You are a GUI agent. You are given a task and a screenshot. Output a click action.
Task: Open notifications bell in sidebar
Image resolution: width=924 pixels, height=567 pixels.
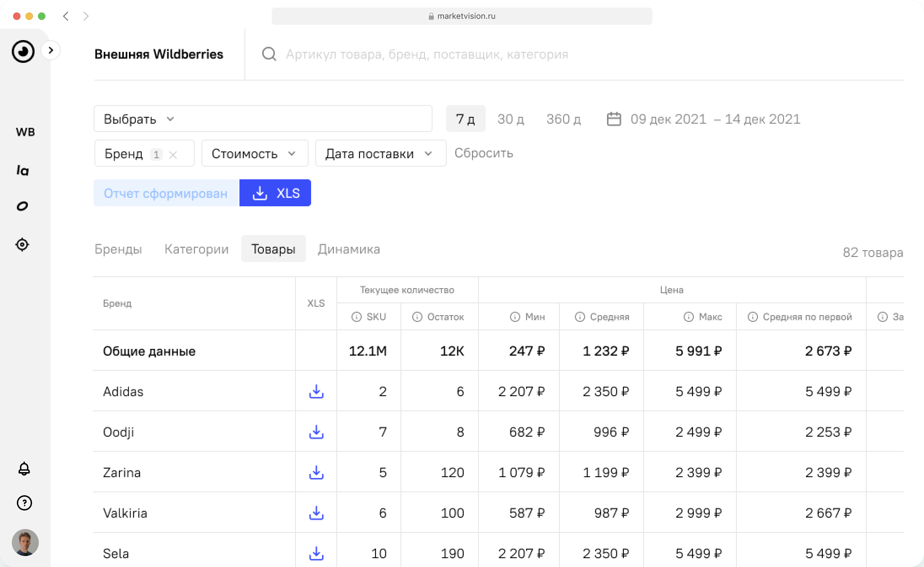(x=24, y=469)
